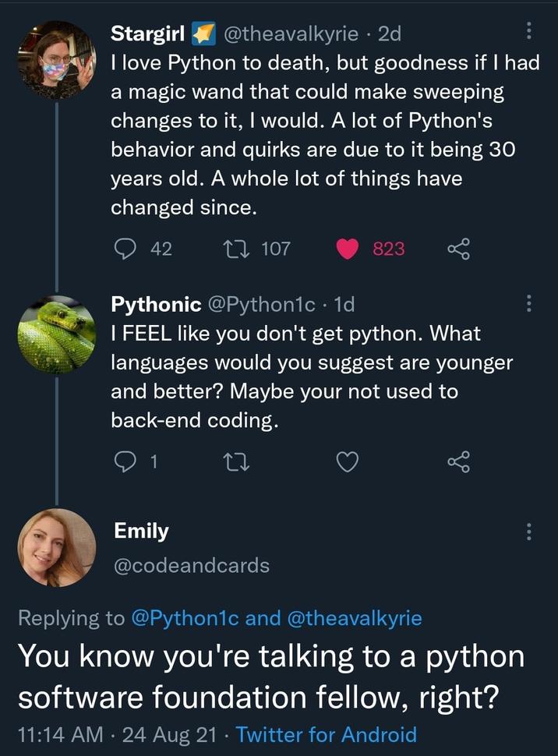Screen dimensions: 558x756
Task: Share Pythonic's tweet via share icon
Action: click(x=458, y=462)
